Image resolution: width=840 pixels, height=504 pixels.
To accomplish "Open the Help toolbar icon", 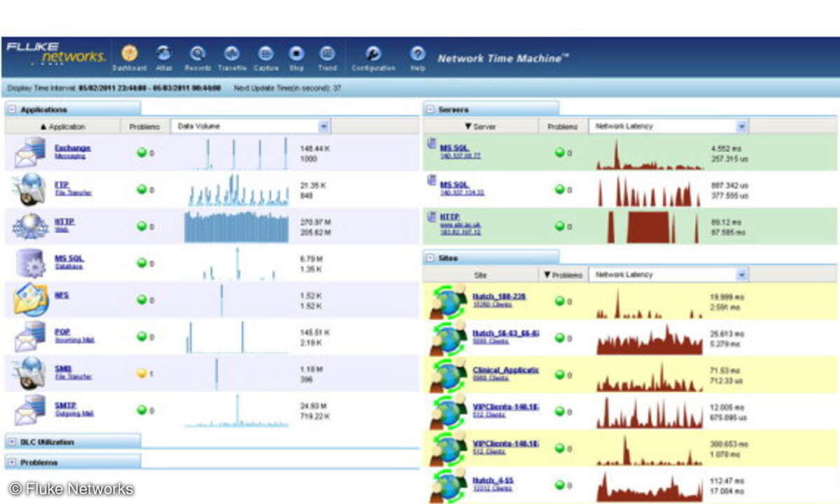I will coord(418,53).
